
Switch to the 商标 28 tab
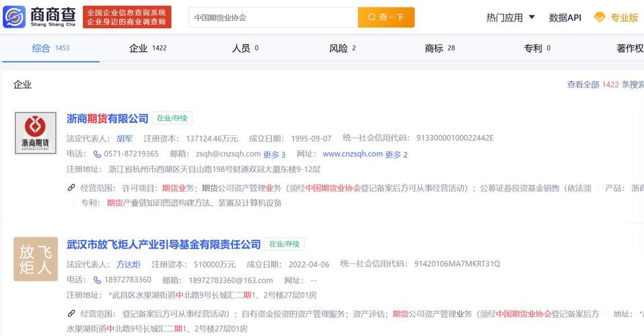(x=440, y=48)
